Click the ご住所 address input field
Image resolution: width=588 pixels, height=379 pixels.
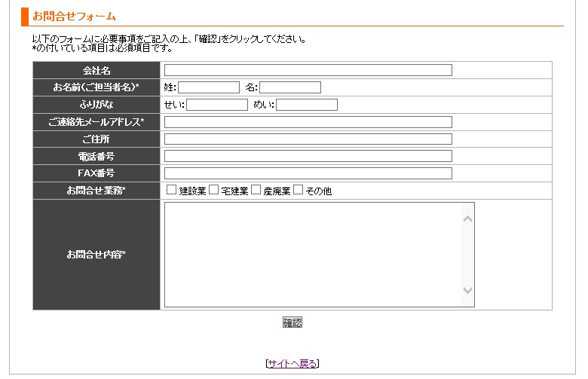pos(308,139)
